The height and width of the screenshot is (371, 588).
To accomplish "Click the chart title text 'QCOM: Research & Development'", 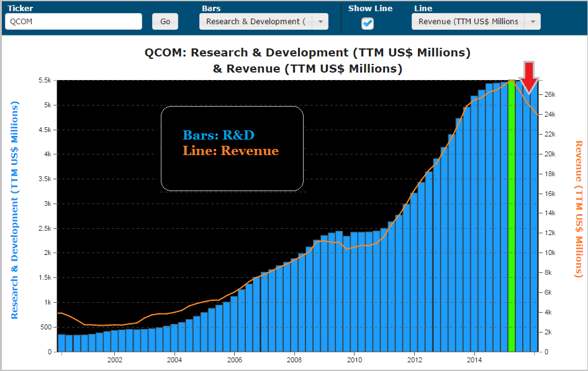I will (247, 53).
